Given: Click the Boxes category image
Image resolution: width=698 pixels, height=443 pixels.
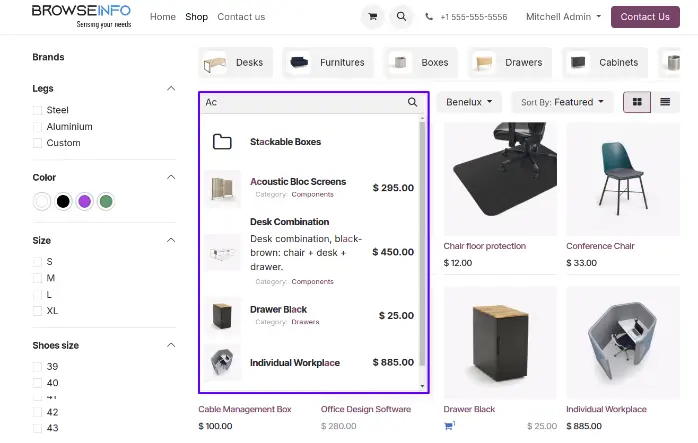Looking at the screenshot, I should click(400, 63).
